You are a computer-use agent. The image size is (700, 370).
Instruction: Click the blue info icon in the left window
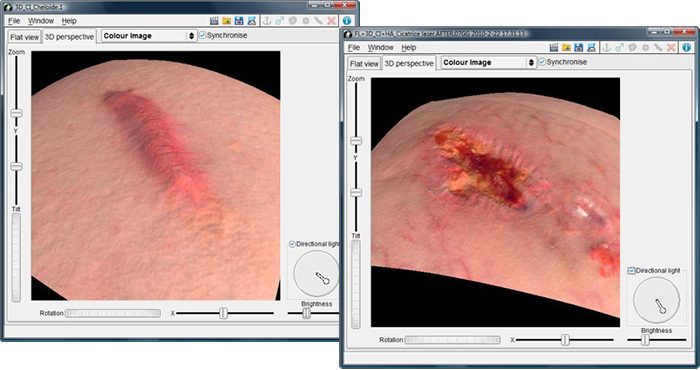(x=346, y=21)
